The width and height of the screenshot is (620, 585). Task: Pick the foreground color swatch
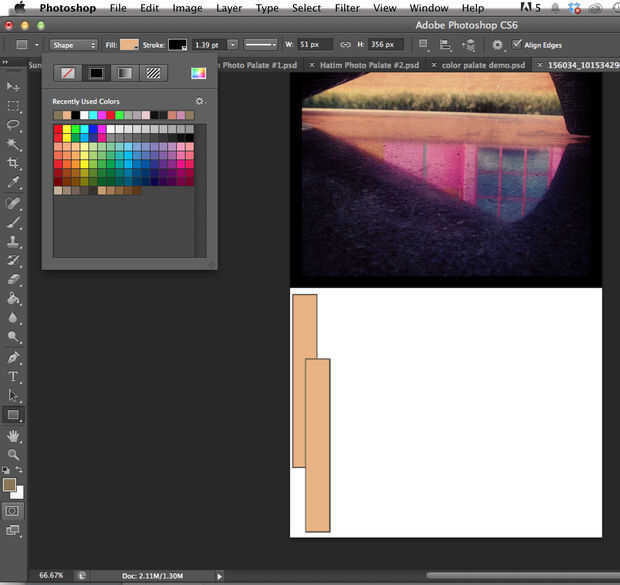click(9, 485)
